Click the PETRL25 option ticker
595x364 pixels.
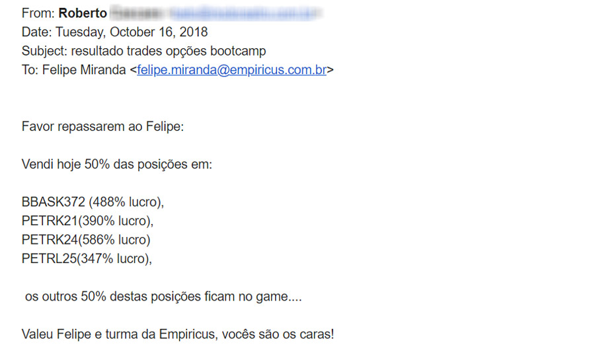coord(48,258)
